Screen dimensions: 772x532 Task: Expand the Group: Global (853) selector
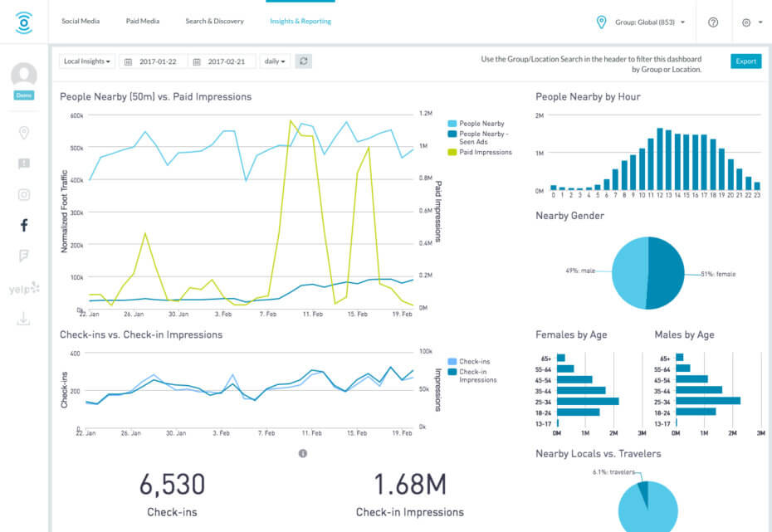[x=642, y=22]
